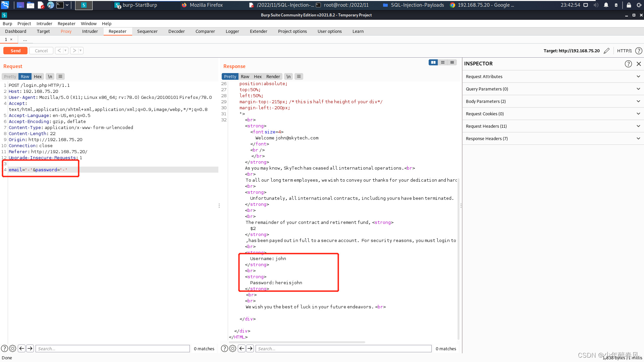
Task: Open Repeater help question mark icon
Action: (639, 51)
